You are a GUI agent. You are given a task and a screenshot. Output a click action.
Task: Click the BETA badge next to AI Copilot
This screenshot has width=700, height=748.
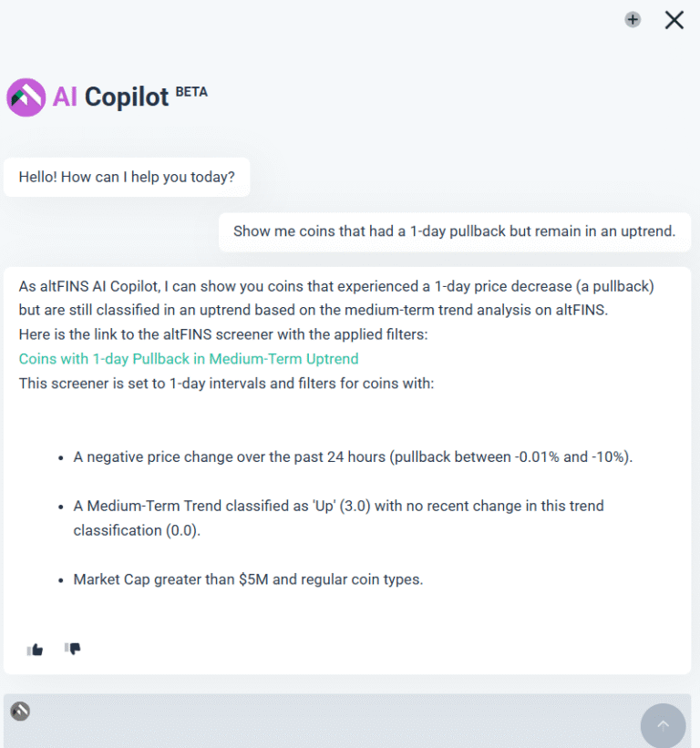coord(192,91)
